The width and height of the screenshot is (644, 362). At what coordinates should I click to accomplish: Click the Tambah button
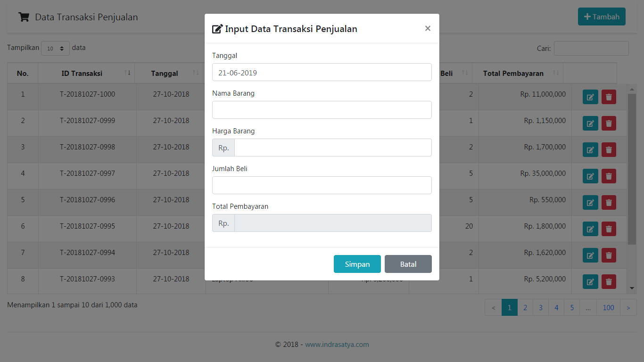click(602, 16)
